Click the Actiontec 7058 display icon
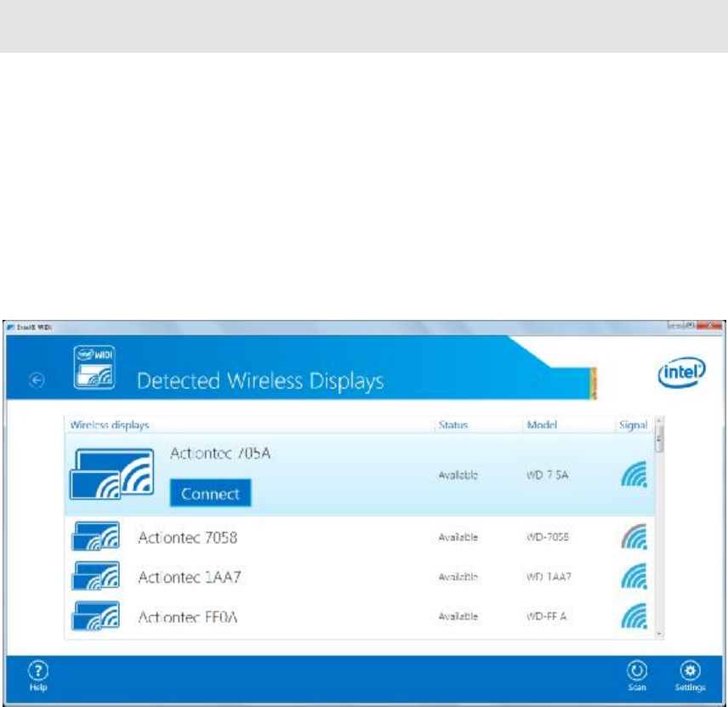Screen dimensions: 728x707 point(95,537)
